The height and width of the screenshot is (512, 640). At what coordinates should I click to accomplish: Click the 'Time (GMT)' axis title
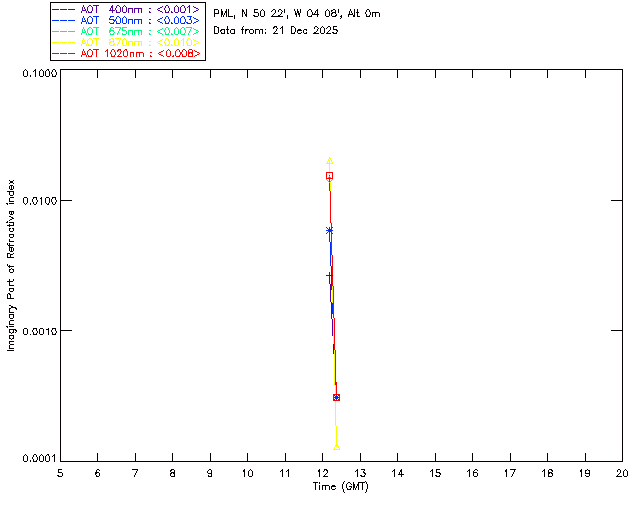[341, 487]
